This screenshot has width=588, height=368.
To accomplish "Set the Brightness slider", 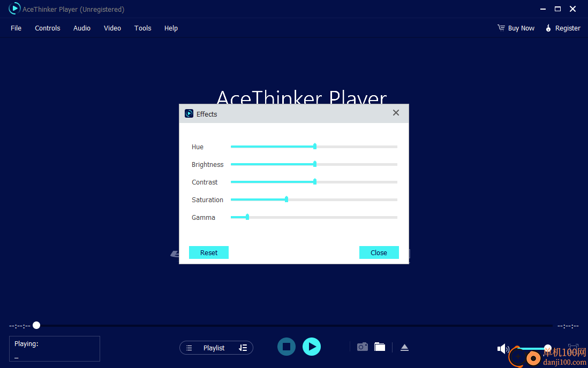I will 314,164.
